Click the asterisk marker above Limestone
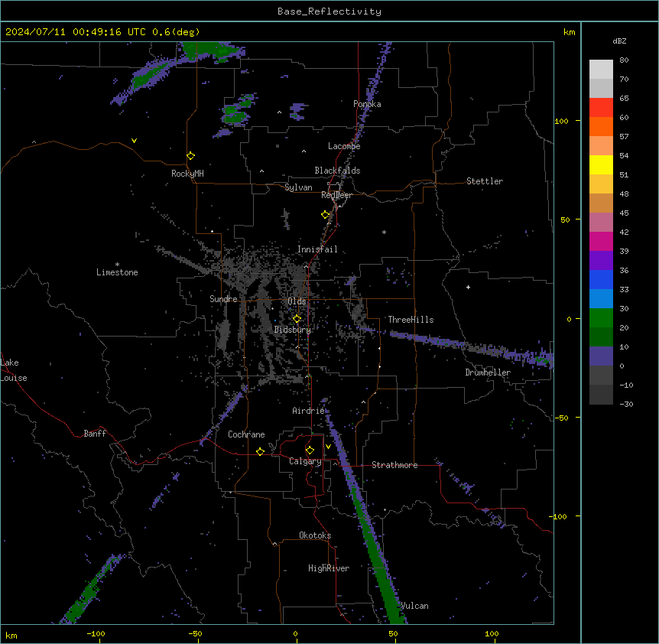This screenshot has width=659, height=644. [x=117, y=265]
